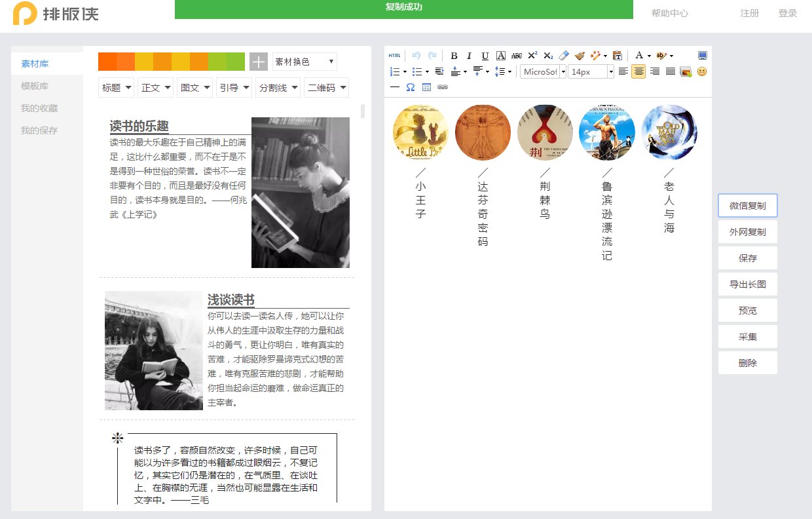Image resolution: width=812 pixels, height=519 pixels.
Task: Expand the 标题 category dropdown
Action: (x=116, y=87)
